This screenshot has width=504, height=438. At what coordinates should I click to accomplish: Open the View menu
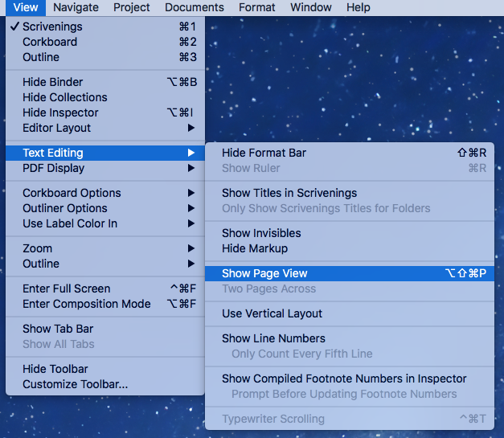point(26,7)
